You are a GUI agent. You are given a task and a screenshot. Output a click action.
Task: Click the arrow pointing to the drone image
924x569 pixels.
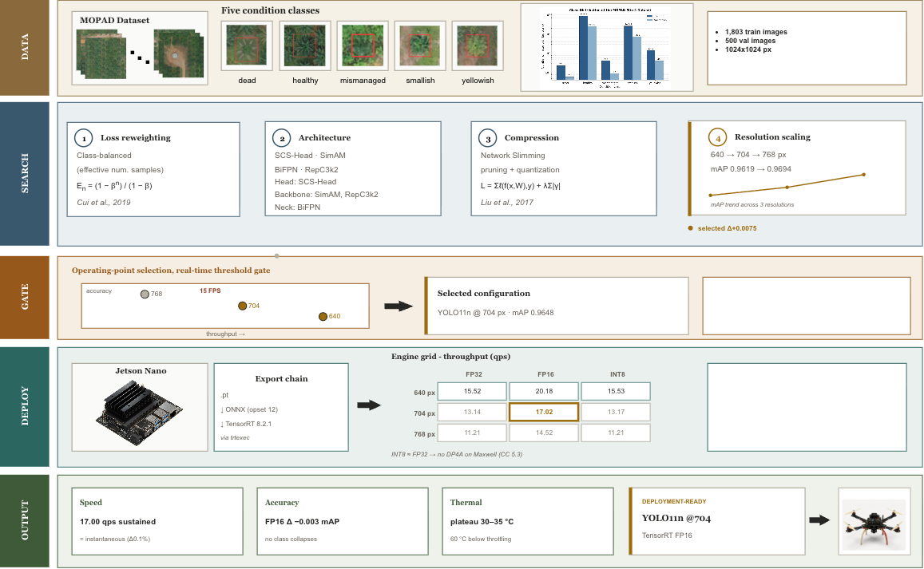click(x=819, y=520)
